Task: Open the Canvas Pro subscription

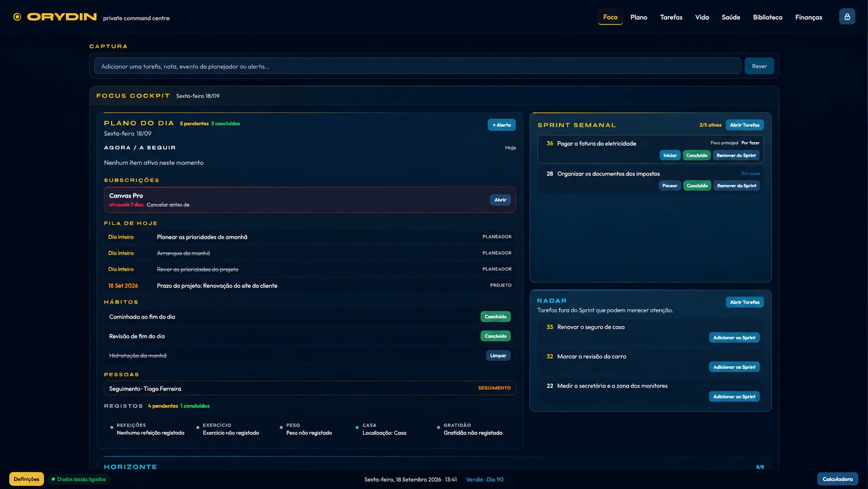Action: point(500,200)
